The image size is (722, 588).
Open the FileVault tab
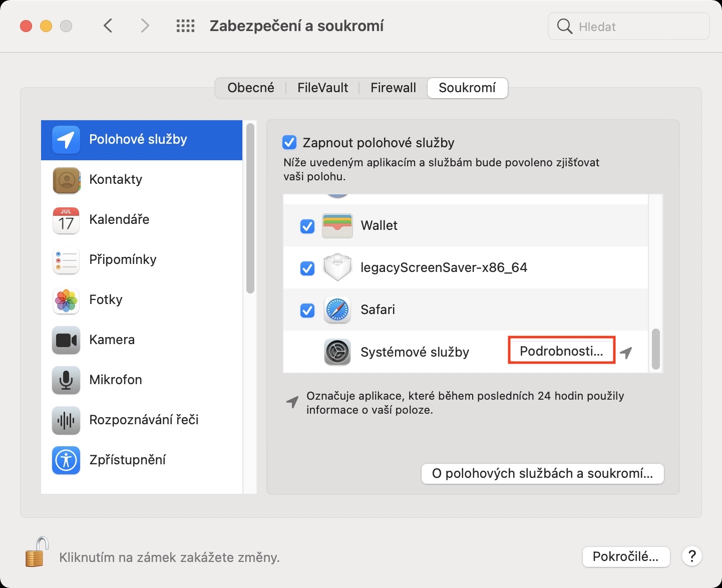[x=322, y=88]
